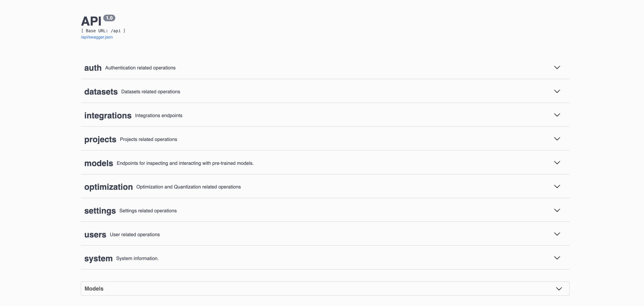This screenshot has width=644, height=306.
Task: Click the projects tag heading
Action: point(100,139)
